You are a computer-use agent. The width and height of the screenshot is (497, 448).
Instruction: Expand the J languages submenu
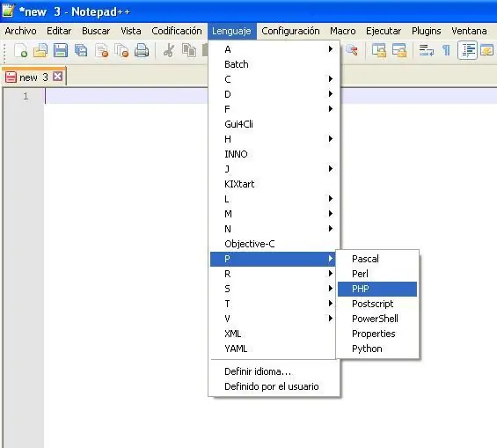(274, 169)
